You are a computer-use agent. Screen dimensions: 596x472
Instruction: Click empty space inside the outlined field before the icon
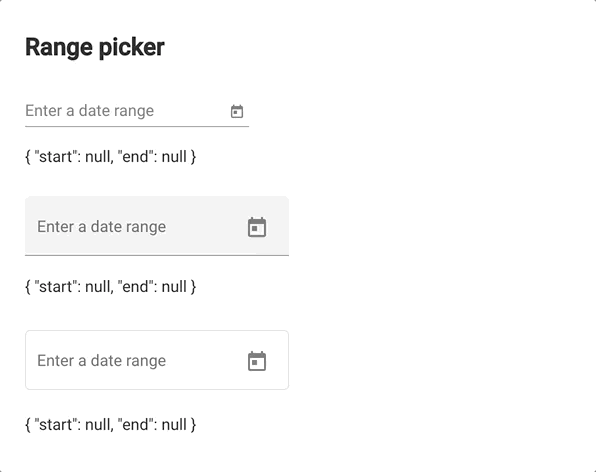tap(207, 360)
